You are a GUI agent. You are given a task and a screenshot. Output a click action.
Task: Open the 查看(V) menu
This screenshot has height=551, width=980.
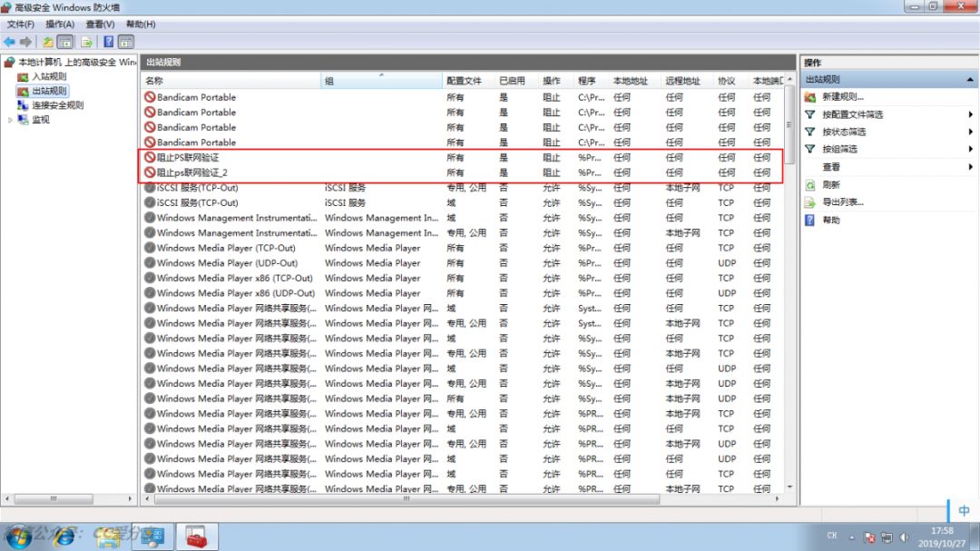tap(100, 24)
